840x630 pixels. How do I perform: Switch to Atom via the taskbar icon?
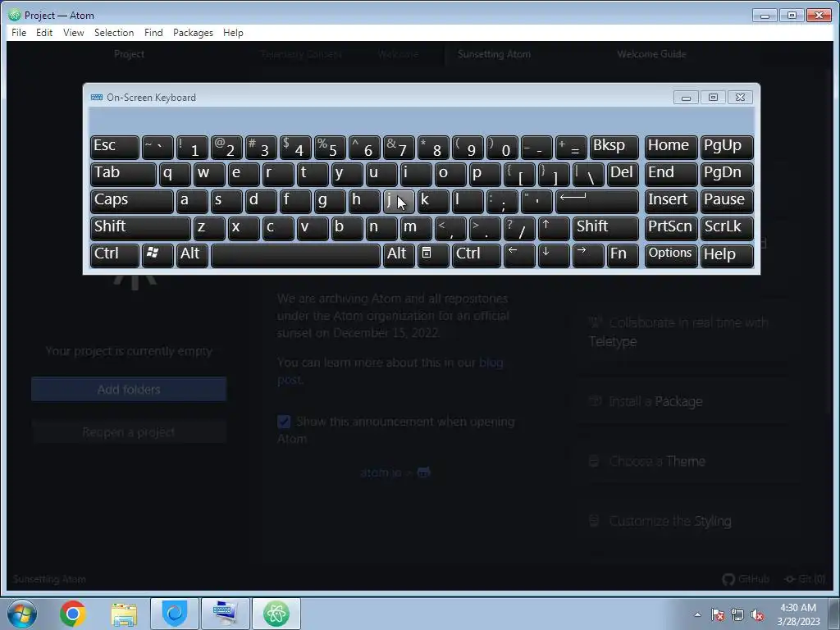click(276, 614)
